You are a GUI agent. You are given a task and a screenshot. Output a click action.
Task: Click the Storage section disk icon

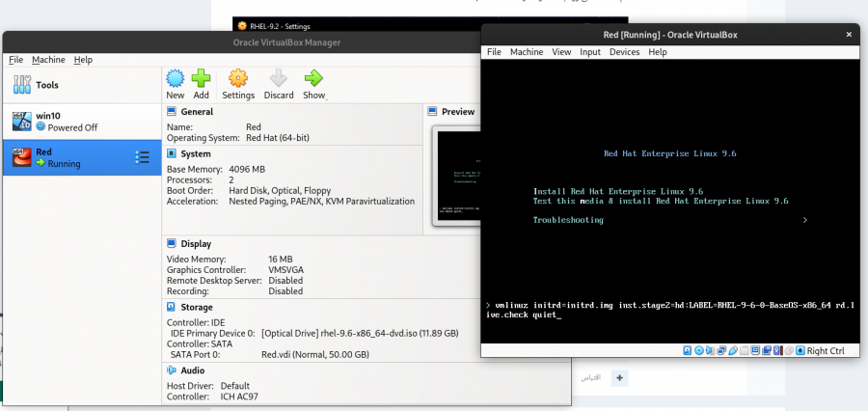tap(172, 307)
